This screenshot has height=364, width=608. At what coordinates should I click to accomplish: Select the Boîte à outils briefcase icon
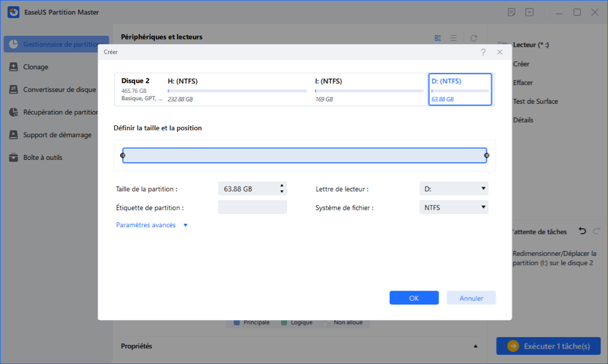coord(13,157)
